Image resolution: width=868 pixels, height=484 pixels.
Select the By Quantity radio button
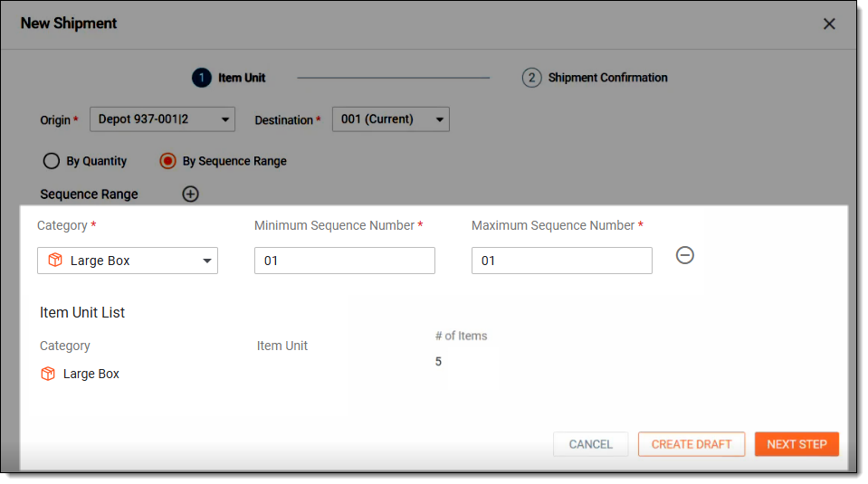tap(52, 161)
